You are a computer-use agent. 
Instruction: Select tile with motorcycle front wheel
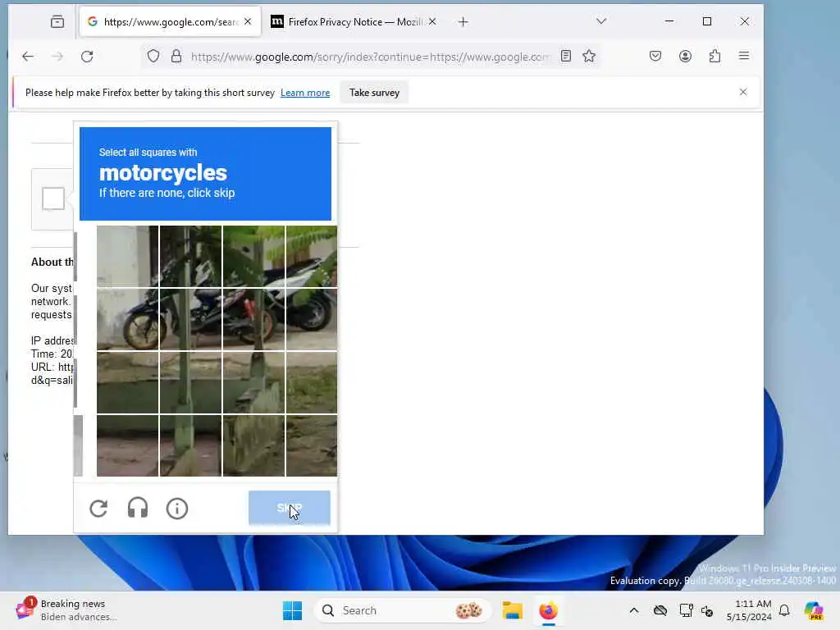click(127, 319)
